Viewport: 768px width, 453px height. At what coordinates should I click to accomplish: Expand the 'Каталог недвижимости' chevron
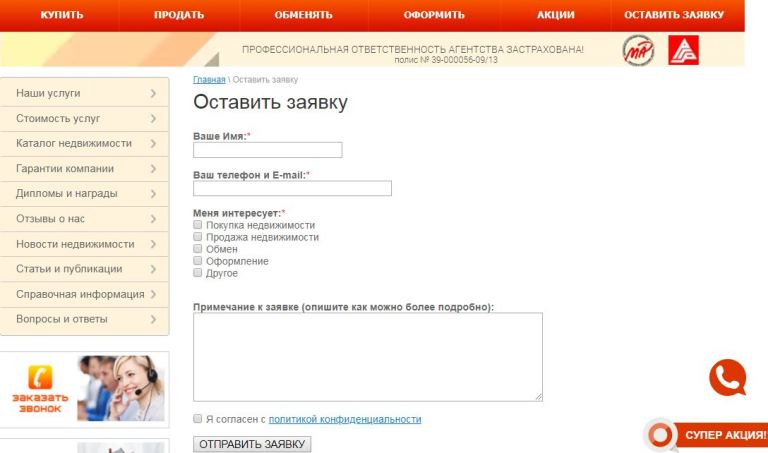(x=153, y=143)
